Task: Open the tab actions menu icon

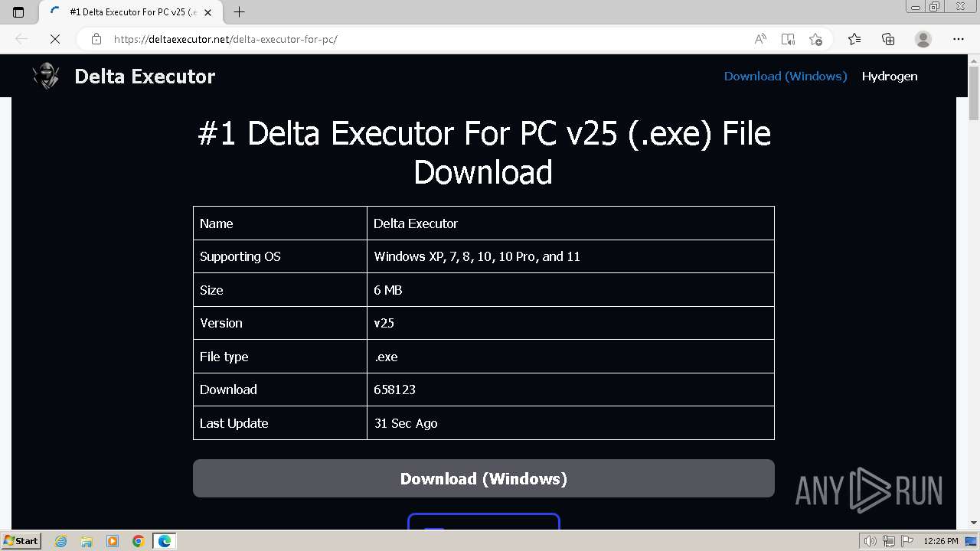Action: coord(18,12)
